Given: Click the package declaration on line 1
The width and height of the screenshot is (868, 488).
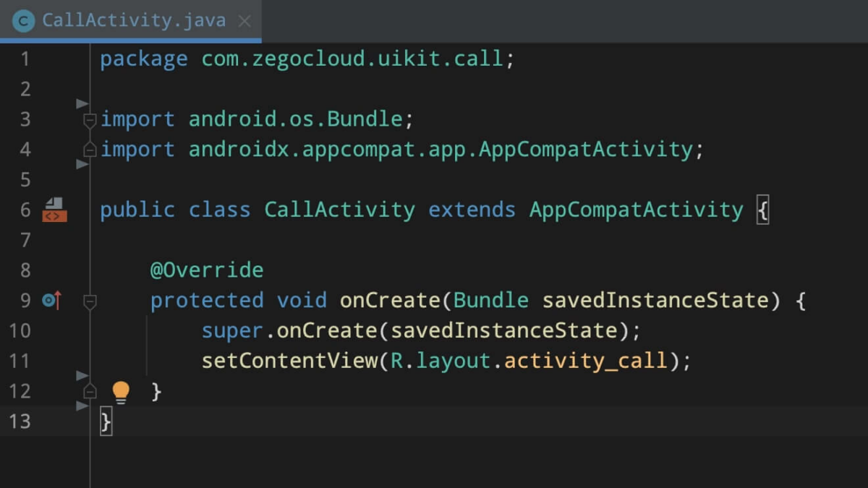Looking at the screenshot, I should (217, 59).
